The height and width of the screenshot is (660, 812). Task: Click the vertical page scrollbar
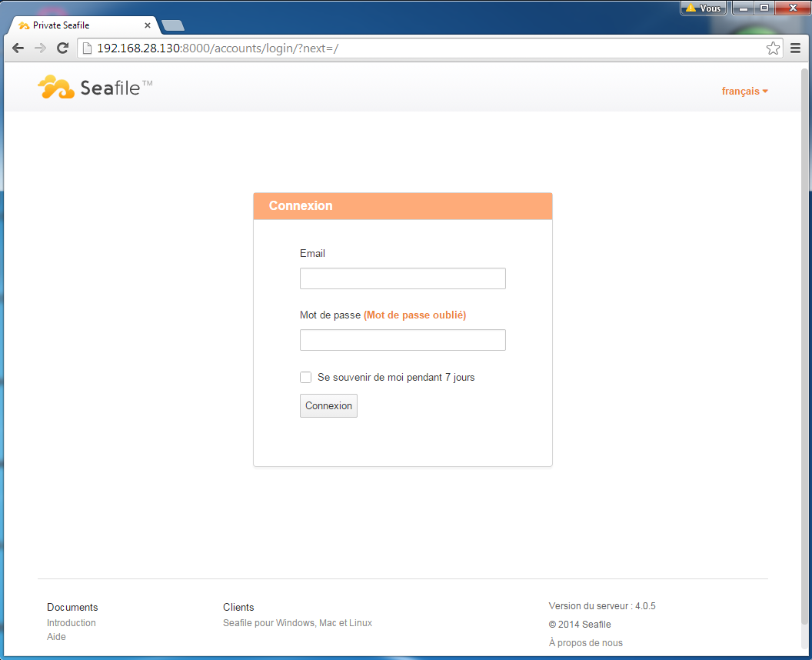pos(805,347)
